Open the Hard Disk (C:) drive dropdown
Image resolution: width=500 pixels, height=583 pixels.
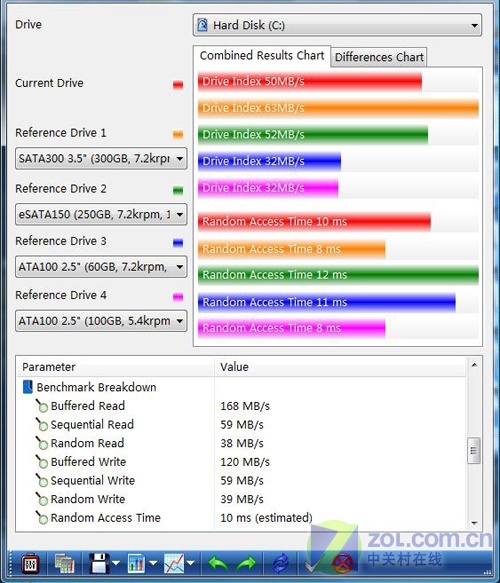click(x=337, y=25)
